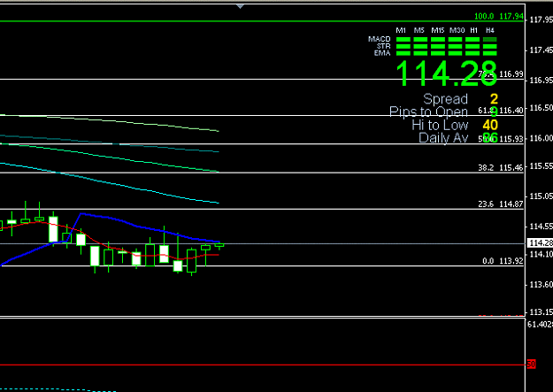
Task: Select the M15 timeframe label in signal panel
Action: click(x=438, y=30)
